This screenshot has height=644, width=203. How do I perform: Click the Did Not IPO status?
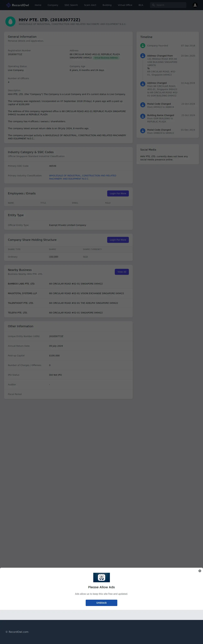[x=55, y=375]
